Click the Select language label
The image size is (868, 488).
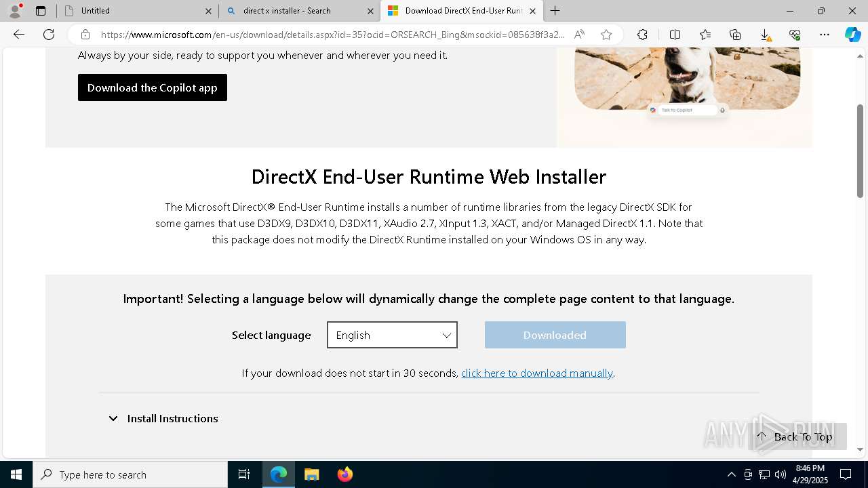point(271,335)
